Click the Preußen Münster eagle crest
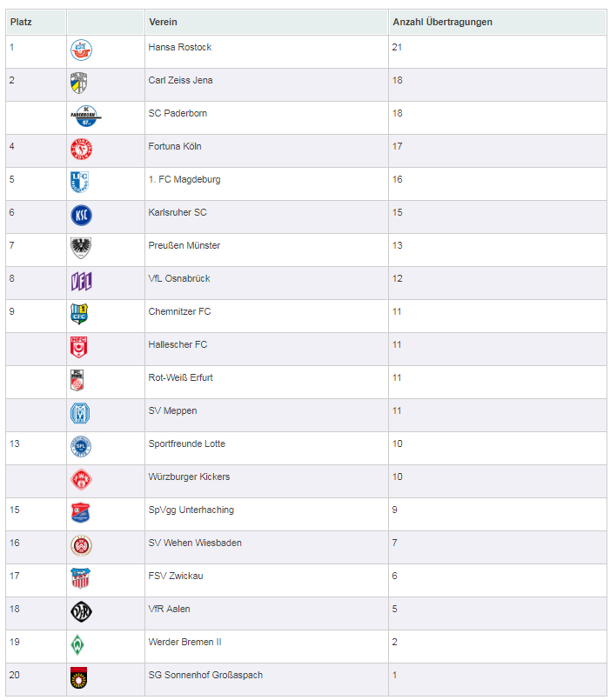Image resolution: width=610 pixels, height=700 pixels. [x=81, y=248]
